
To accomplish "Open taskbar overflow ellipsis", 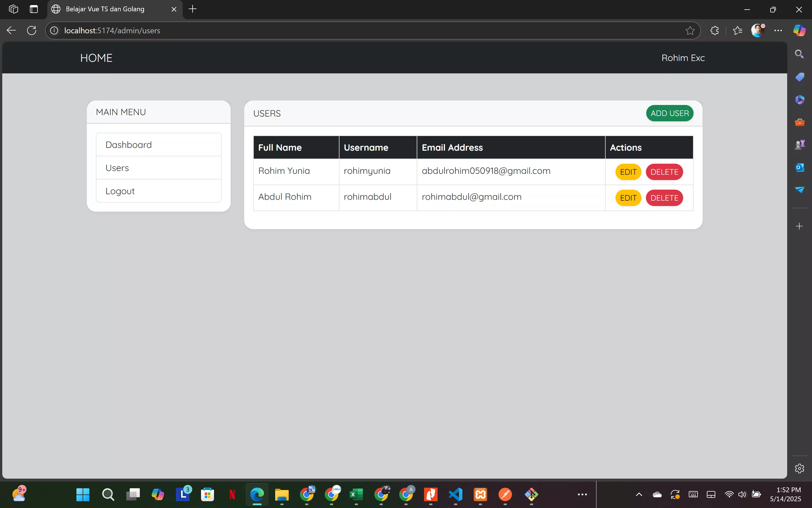I will 582,494.
